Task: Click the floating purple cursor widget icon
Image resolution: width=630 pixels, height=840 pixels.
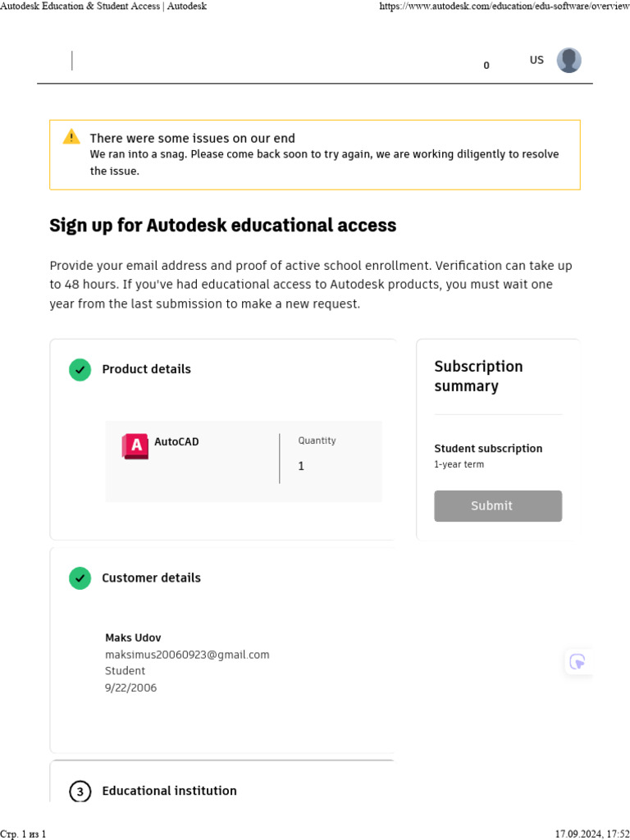Action: pyautogui.click(x=577, y=662)
